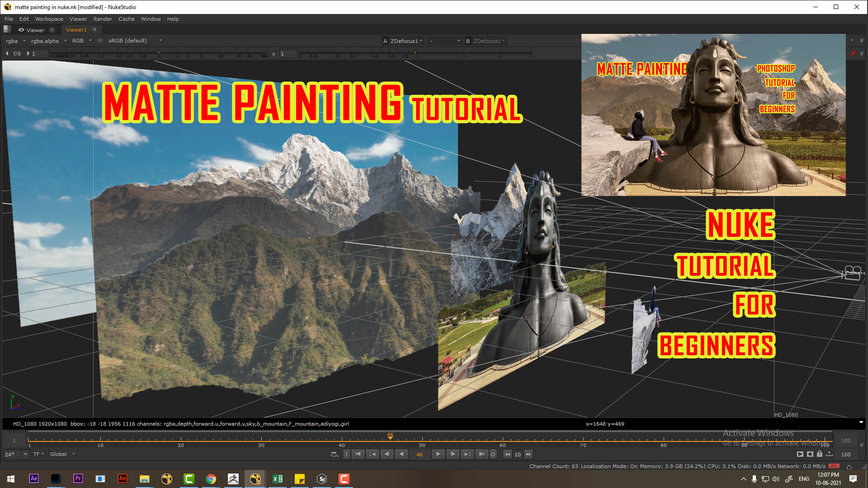
Task: Open the Workspace menu
Action: tap(49, 19)
